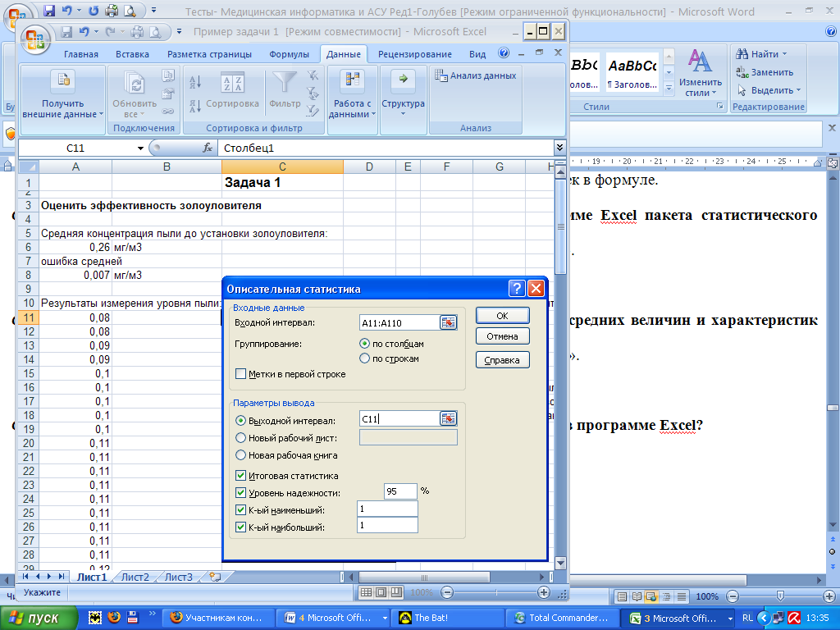Click Print Preview icon in Word quick access toolbar

(x=129, y=10)
